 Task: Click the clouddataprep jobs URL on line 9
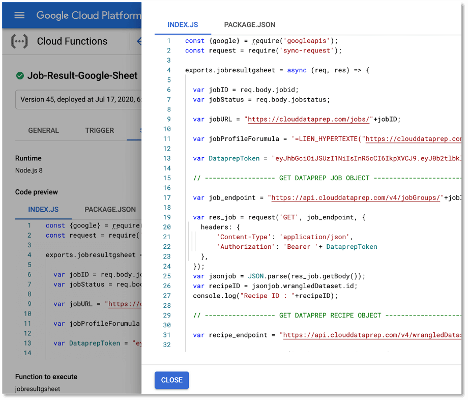308,119
